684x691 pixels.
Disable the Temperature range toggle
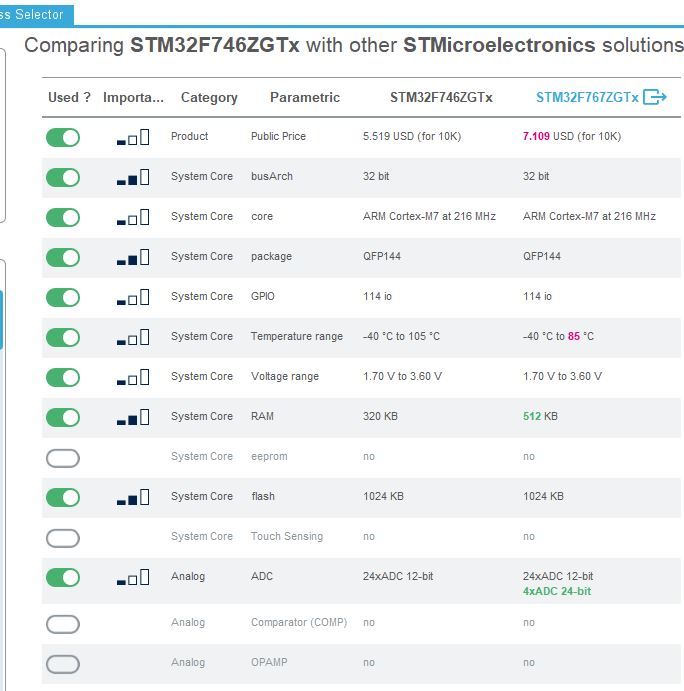tap(63, 337)
